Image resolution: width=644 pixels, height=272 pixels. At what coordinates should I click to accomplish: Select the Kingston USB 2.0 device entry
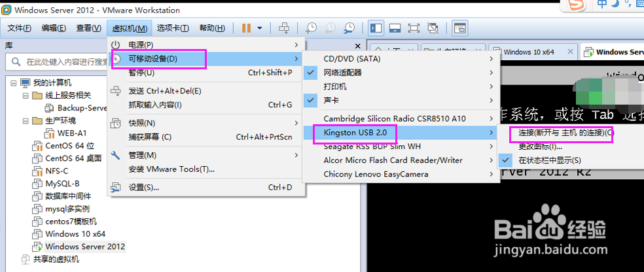click(401, 133)
